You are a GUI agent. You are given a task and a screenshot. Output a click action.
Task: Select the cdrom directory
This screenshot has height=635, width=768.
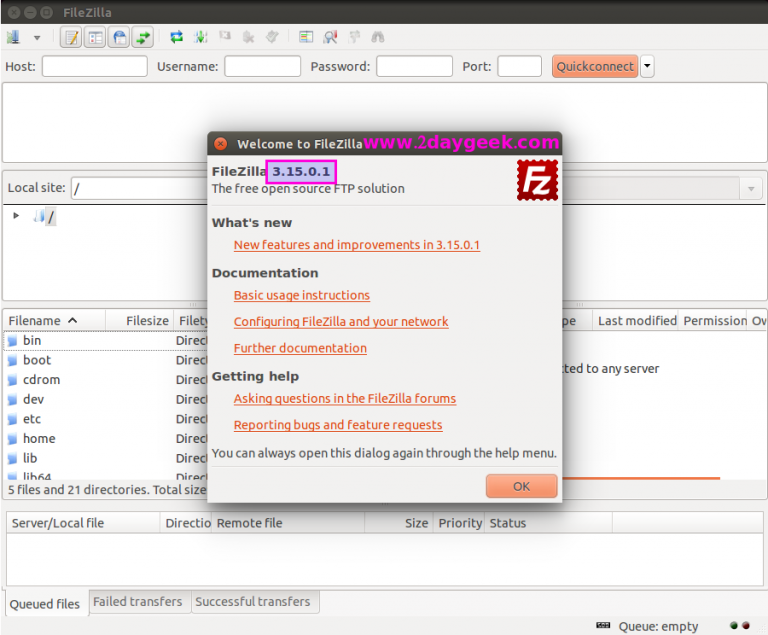(x=41, y=380)
